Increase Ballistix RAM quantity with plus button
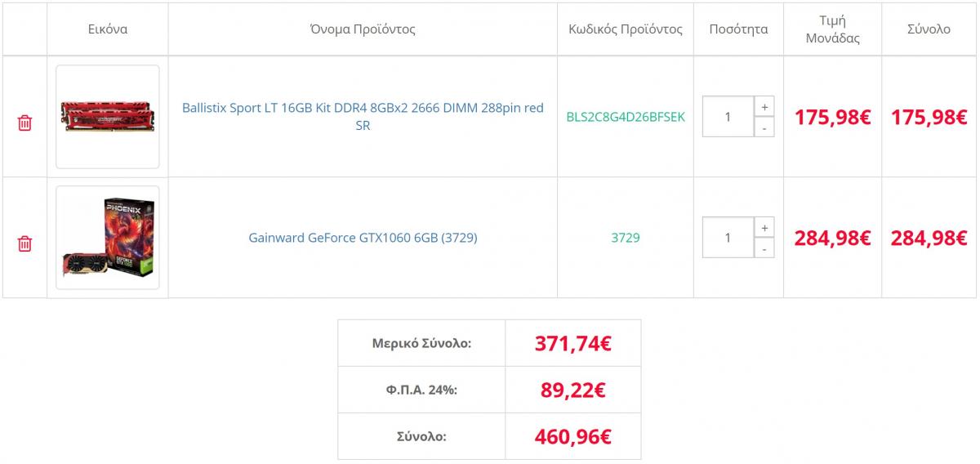The height and width of the screenshot is (464, 980). click(x=764, y=107)
